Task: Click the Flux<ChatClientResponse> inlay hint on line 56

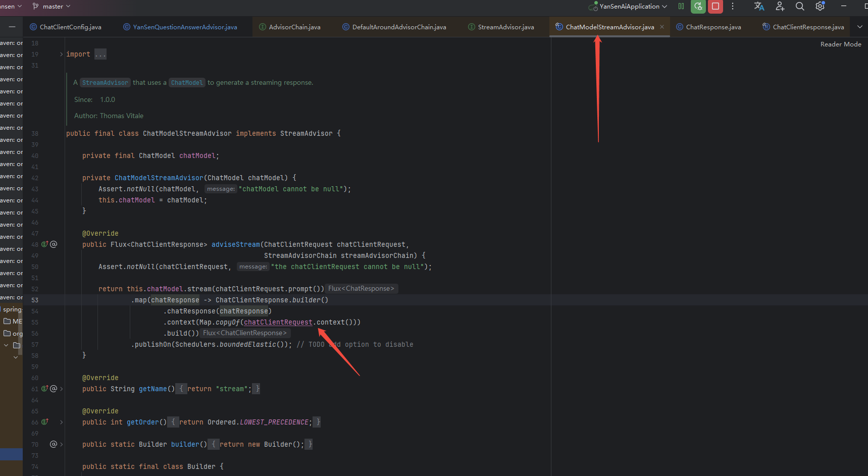Action: (245, 333)
